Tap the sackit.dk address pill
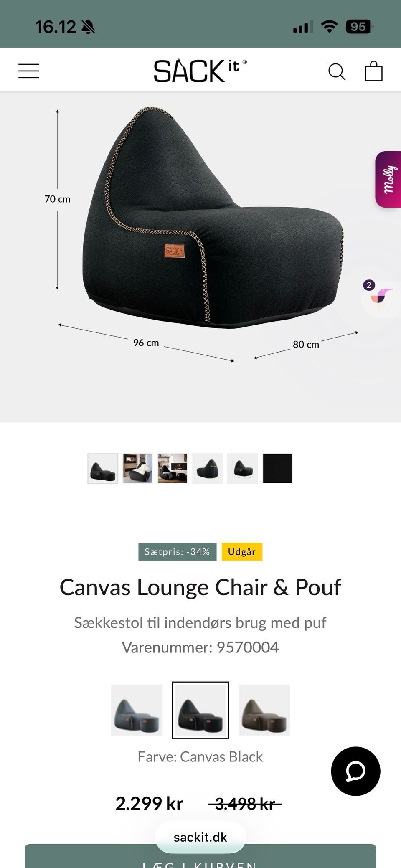Image resolution: width=401 pixels, height=868 pixels. coord(200,837)
